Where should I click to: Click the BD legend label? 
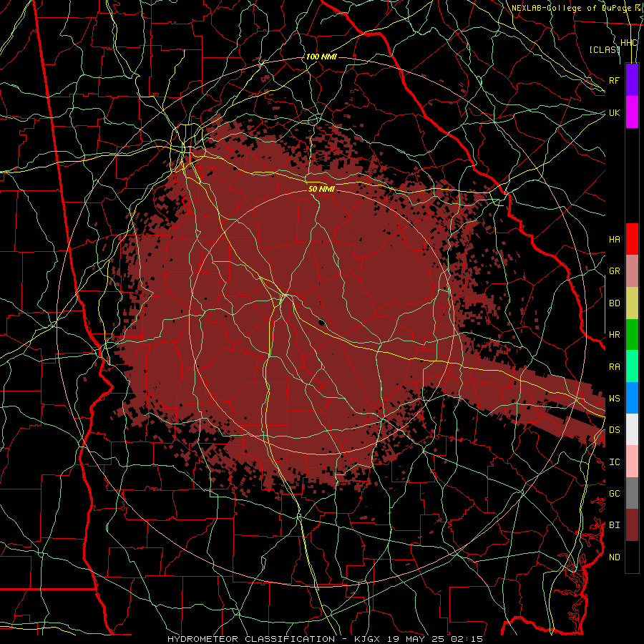[x=614, y=303]
